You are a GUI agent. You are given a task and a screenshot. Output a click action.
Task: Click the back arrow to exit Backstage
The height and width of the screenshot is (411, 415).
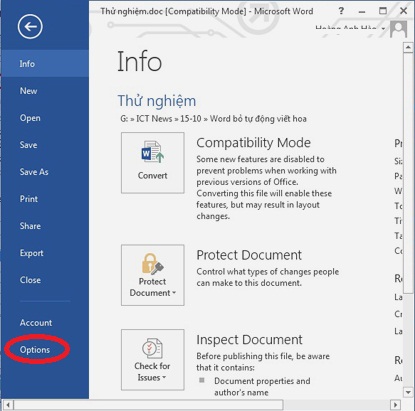click(x=30, y=27)
